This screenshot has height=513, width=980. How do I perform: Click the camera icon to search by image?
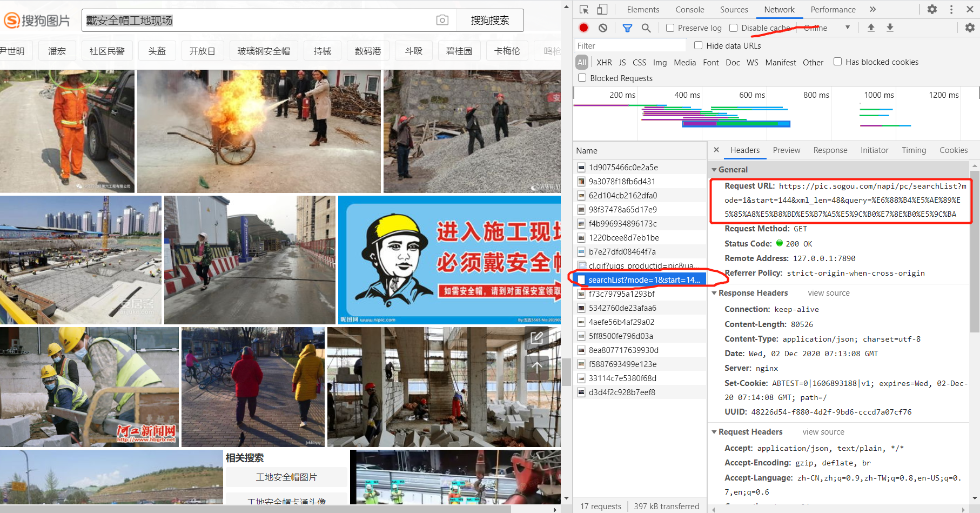click(x=442, y=20)
